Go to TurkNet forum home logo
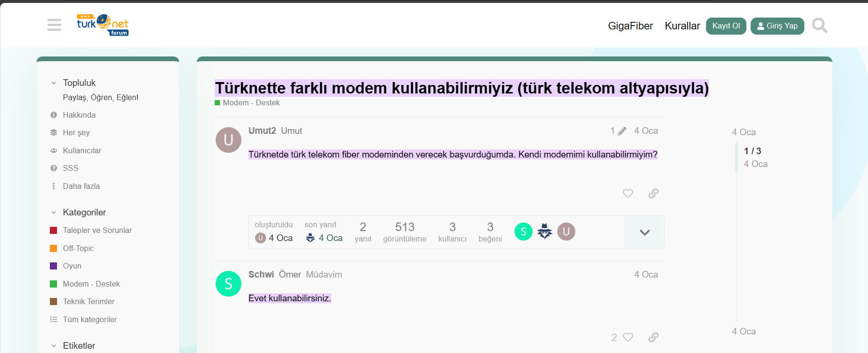The image size is (868, 353). pos(103,25)
